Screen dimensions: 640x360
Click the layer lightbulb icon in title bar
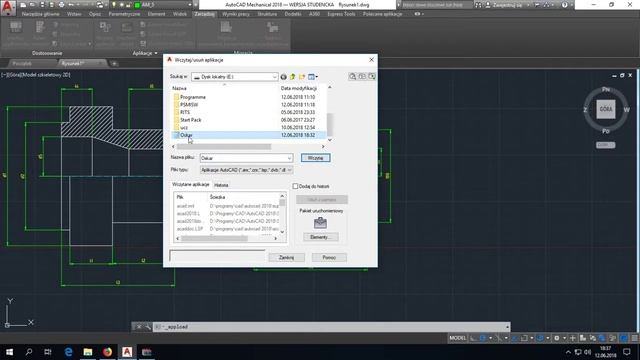click(114, 5)
